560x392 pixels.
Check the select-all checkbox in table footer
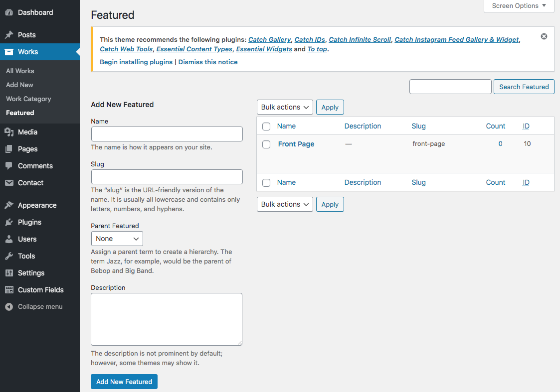click(266, 183)
